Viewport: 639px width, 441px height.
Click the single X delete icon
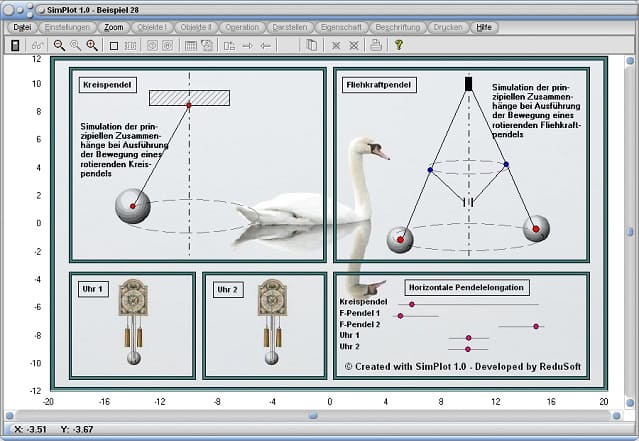[337, 45]
